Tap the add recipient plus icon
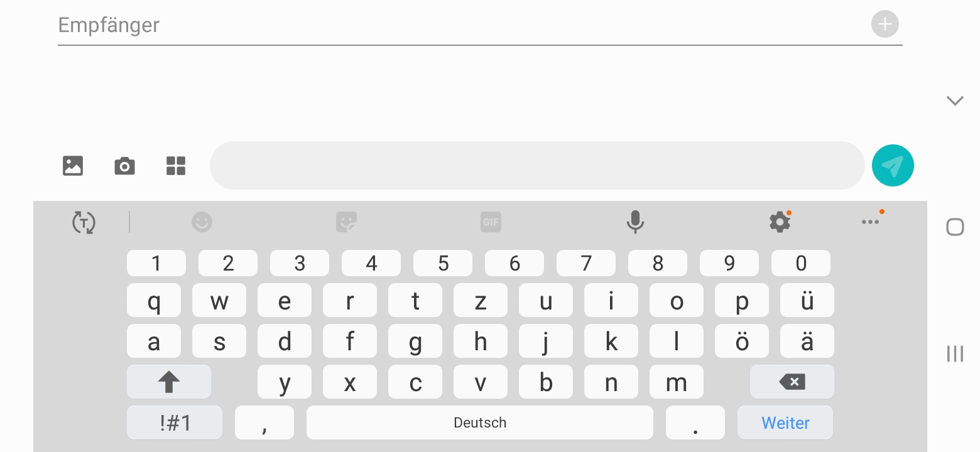The height and width of the screenshot is (452, 980). point(885,24)
